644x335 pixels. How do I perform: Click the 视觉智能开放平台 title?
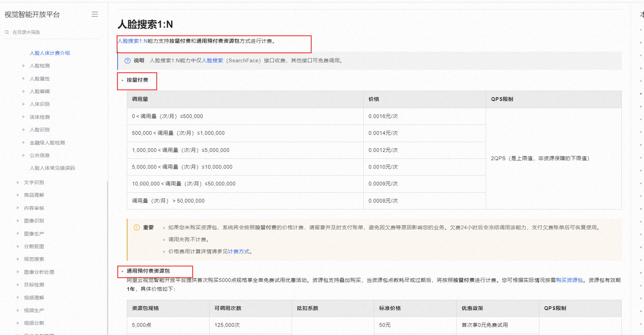tap(32, 14)
